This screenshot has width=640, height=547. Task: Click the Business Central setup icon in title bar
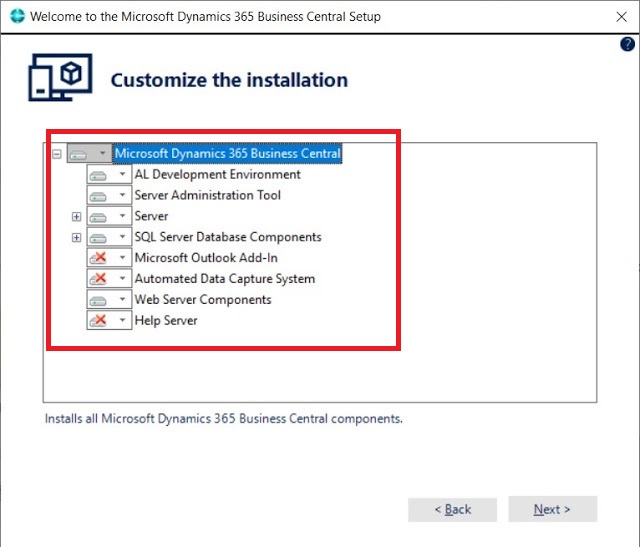pyautogui.click(x=12, y=16)
